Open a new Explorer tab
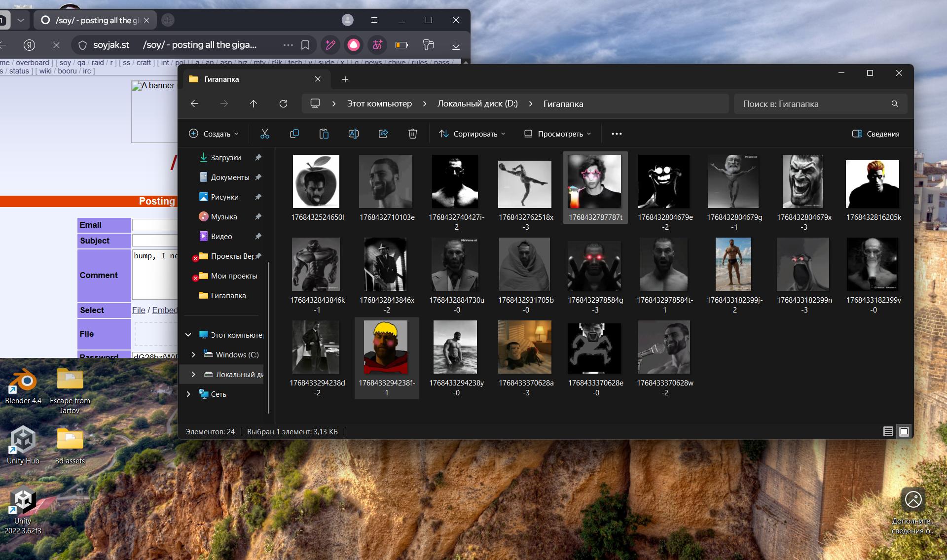 345,79
